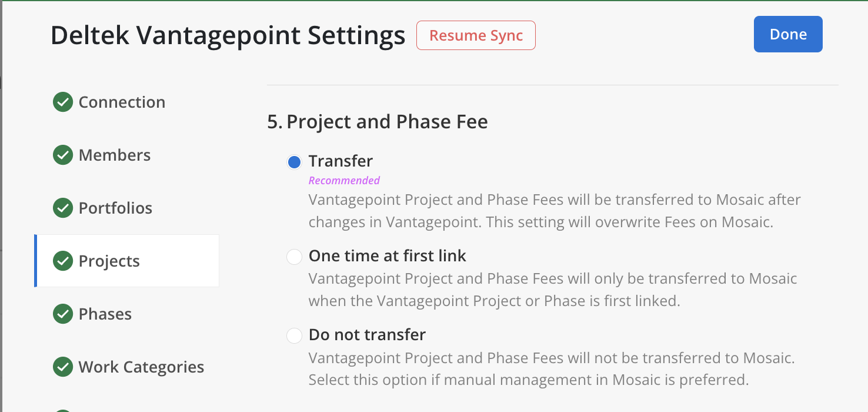This screenshot has width=868, height=412.
Task: Click the green checkmark beside Phases
Action: click(x=62, y=314)
